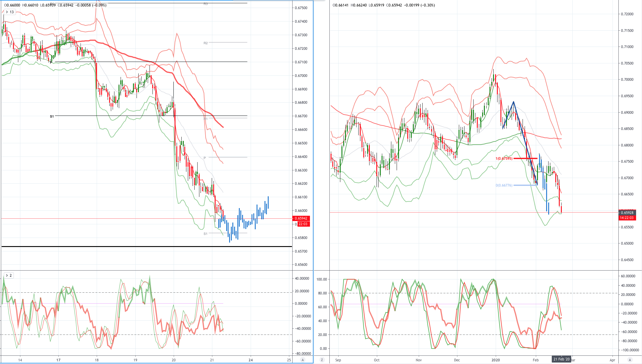Select the 1(0.67595) Fibonacci level label
This screenshot has height=364, width=642.
click(504, 159)
